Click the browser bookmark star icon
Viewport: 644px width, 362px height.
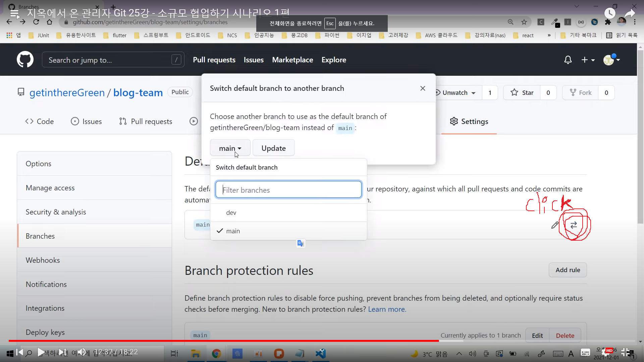tap(524, 22)
